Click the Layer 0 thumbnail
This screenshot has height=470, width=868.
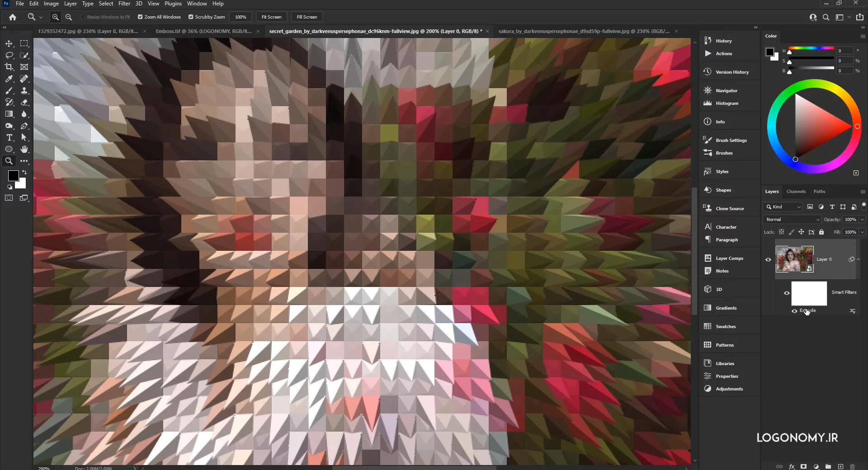pyautogui.click(x=794, y=259)
